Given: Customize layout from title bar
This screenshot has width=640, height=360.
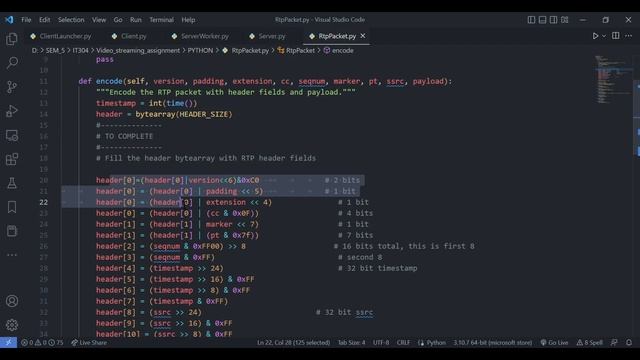Looking at the screenshot, I should 564,20.
